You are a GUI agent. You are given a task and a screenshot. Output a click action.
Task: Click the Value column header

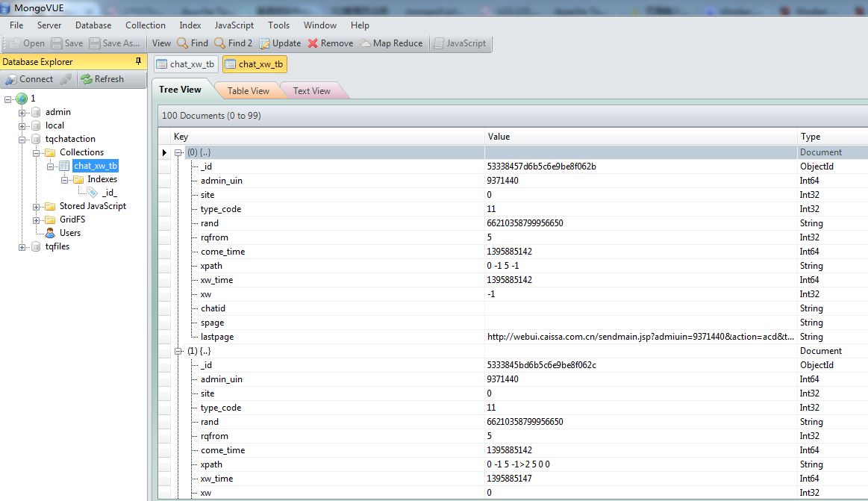(640, 137)
